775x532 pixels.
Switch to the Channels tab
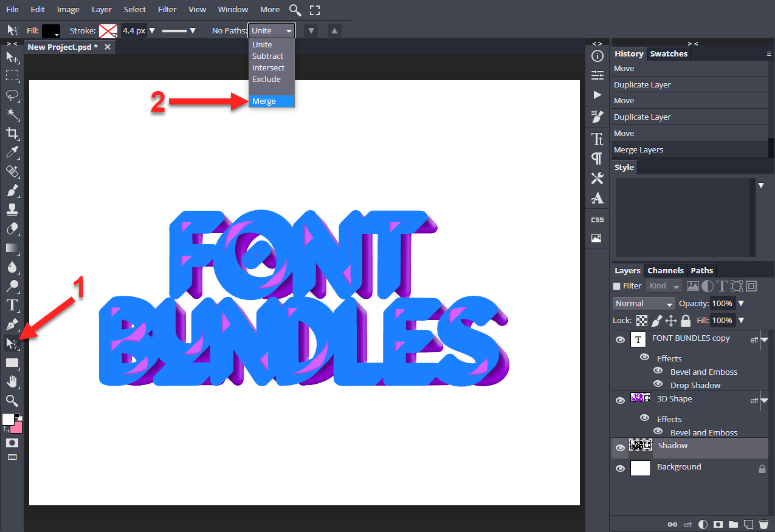(666, 270)
